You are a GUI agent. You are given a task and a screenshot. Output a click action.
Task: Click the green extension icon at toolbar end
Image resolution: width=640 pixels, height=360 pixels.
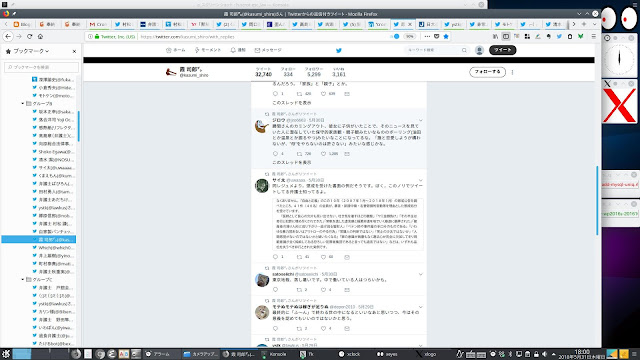click(580, 36)
